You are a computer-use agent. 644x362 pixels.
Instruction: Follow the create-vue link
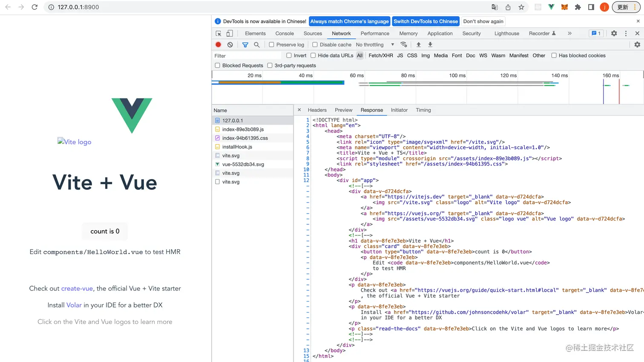point(77,289)
